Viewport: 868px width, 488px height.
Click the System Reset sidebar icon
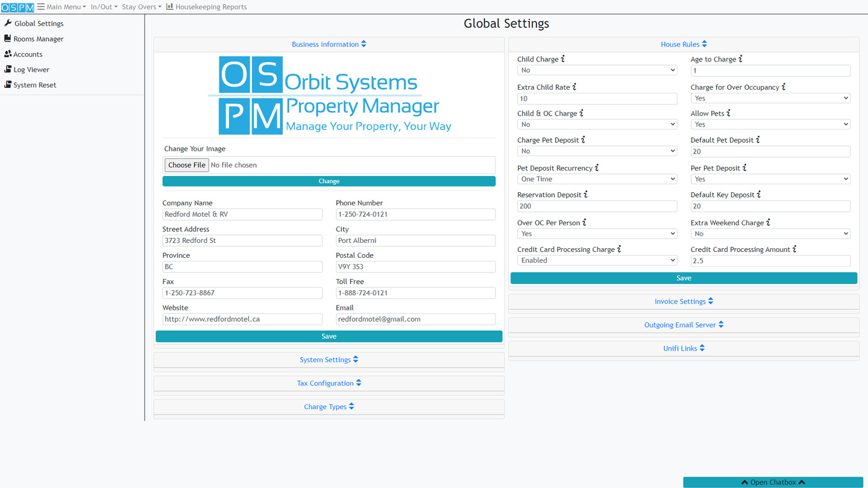(8, 85)
